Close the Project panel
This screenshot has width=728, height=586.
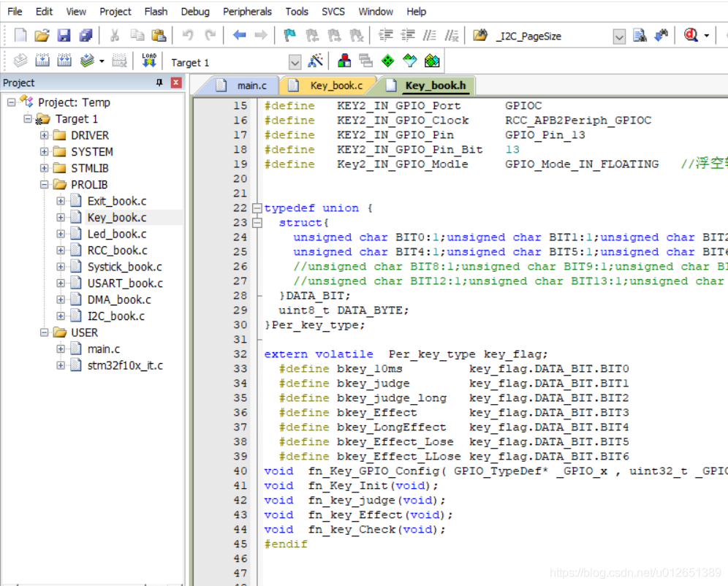(x=175, y=83)
